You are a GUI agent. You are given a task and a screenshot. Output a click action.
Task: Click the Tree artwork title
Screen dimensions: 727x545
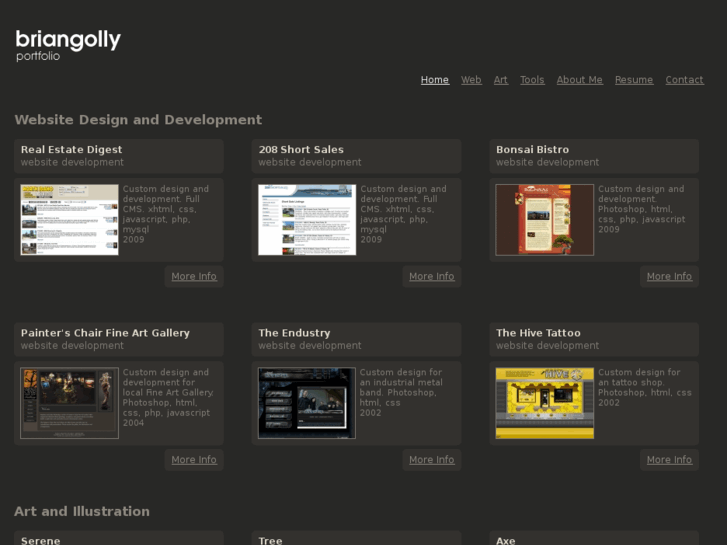click(x=270, y=540)
